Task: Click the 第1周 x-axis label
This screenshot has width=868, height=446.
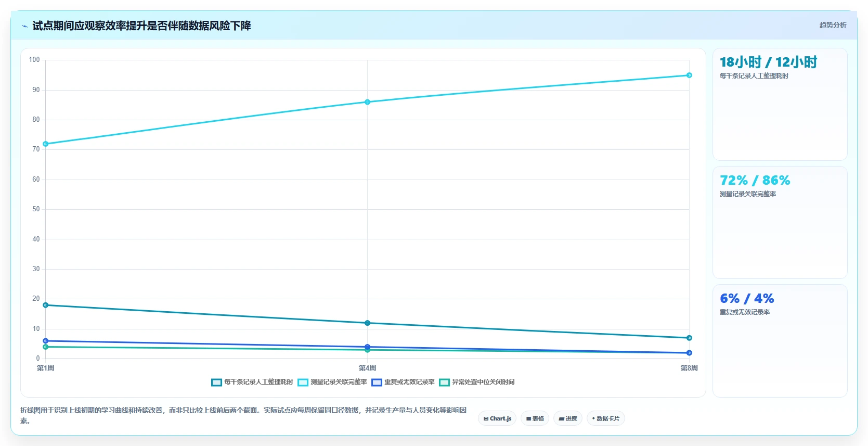Action: pos(46,368)
